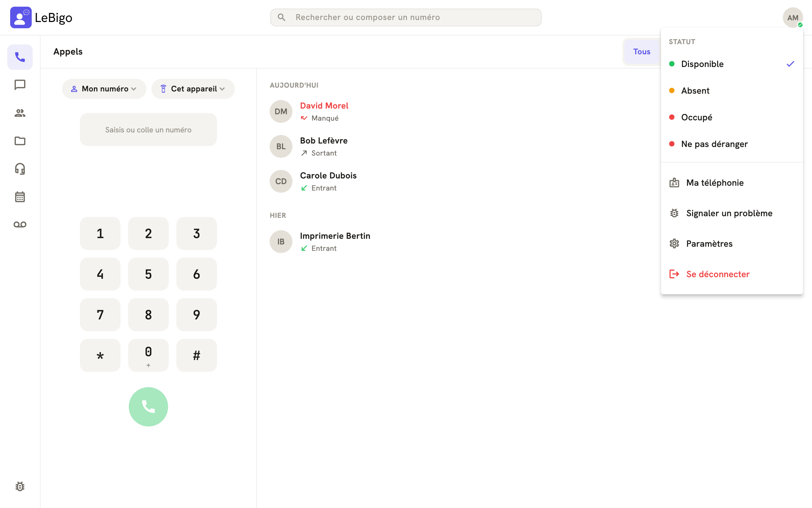The height and width of the screenshot is (508, 812).
Task: Click the DM avatar of David Morel
Action: pyautogui.click(x=281, y=111)
